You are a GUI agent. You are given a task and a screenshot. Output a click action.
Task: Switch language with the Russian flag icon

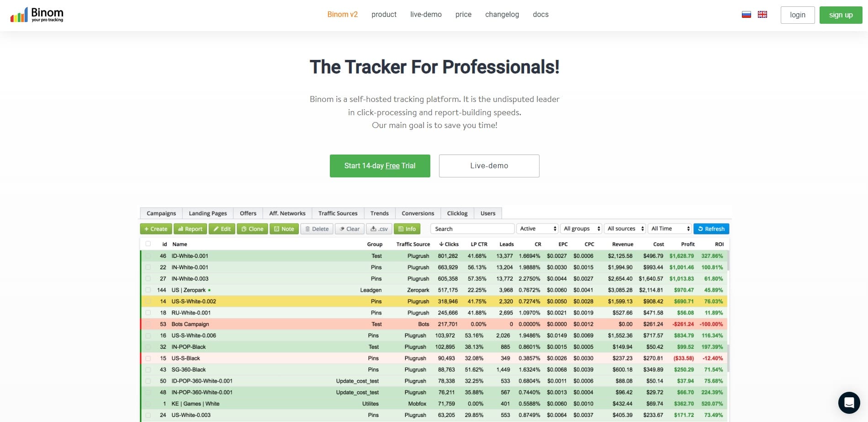(x=746, y=14)
